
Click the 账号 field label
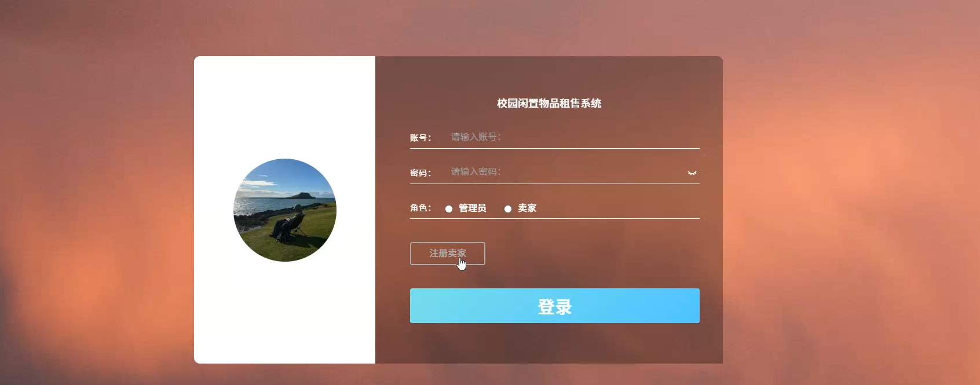(420, 138)
